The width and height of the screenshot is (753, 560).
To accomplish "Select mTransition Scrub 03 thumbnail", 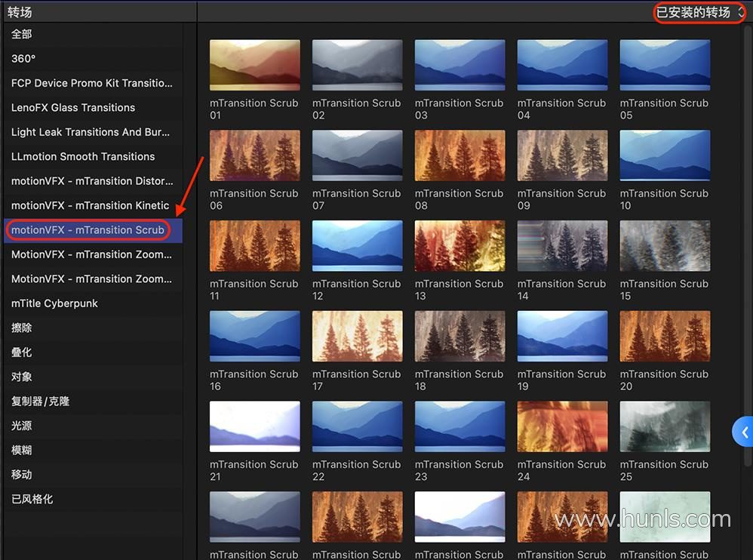I will [460, 66].
